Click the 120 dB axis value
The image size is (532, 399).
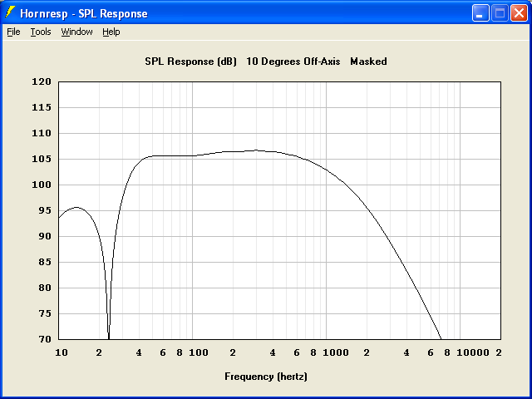pyautogui.click(x=42, y=81)
